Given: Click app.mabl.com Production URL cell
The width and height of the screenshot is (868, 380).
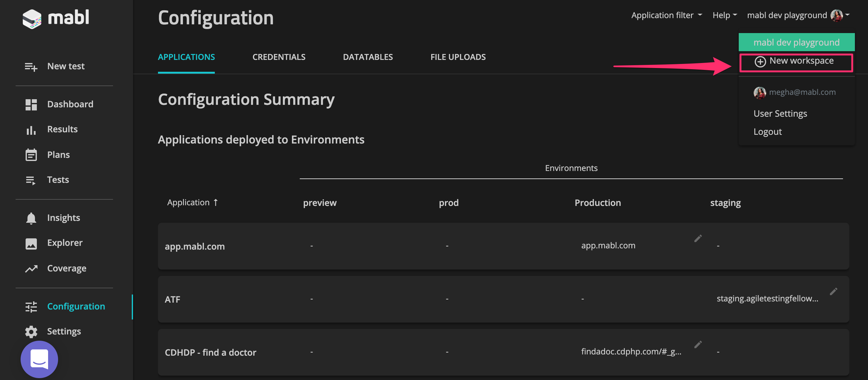Looking at the screenshot, I should coord(608,245).
